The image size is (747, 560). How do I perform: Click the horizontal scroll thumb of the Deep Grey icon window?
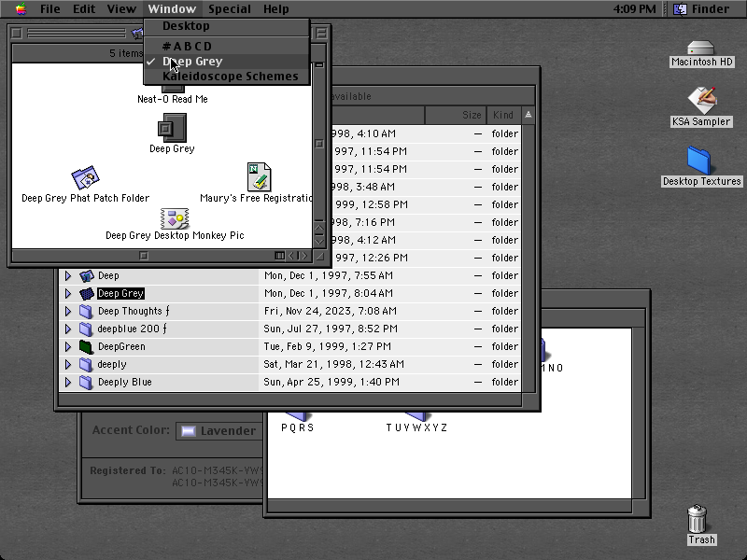click(144, 256)
